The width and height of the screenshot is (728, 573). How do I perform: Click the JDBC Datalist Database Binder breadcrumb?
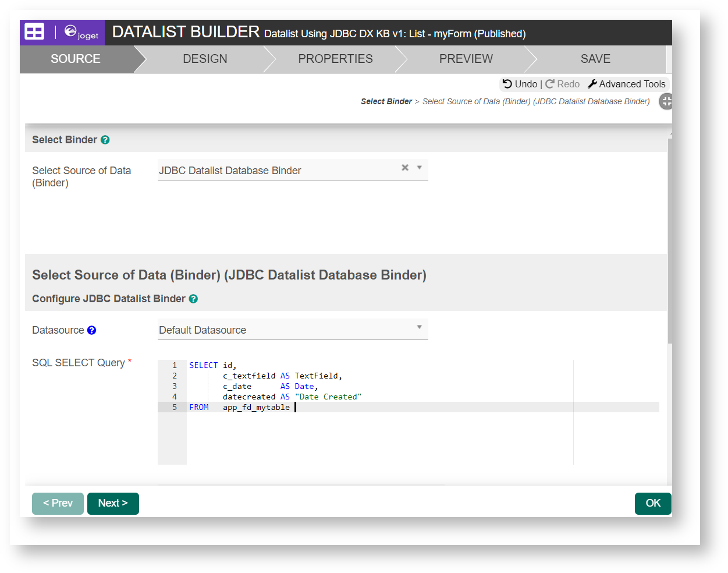[536, 101]
